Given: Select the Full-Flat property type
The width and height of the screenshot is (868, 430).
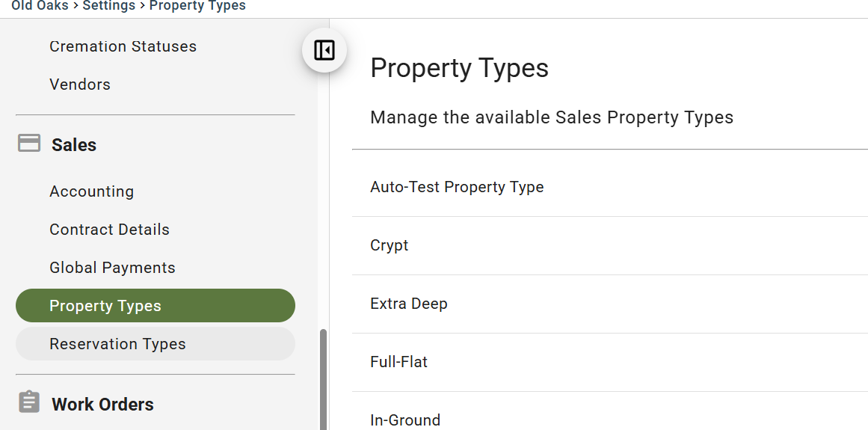Looking at the screenshot, I should pyautogui.click(x=610, y=363).
